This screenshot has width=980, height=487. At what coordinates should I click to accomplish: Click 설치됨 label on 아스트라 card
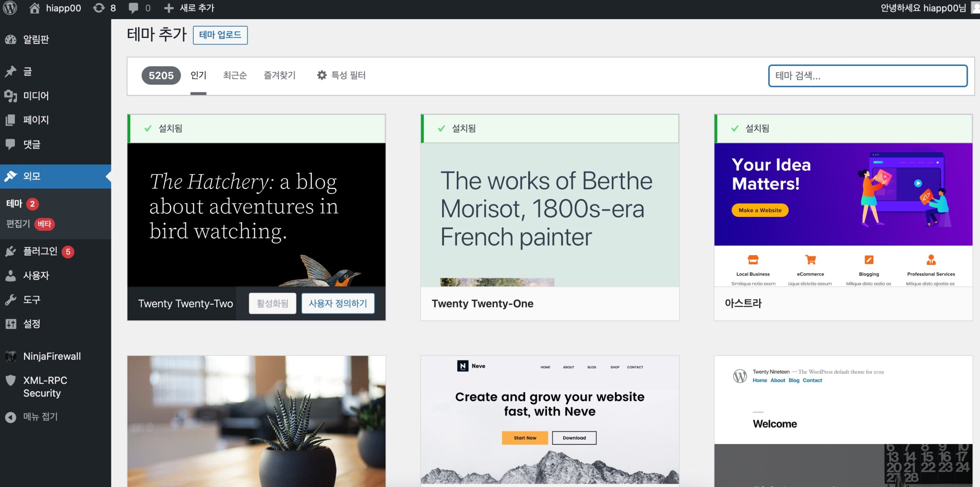tap(757, 128)
